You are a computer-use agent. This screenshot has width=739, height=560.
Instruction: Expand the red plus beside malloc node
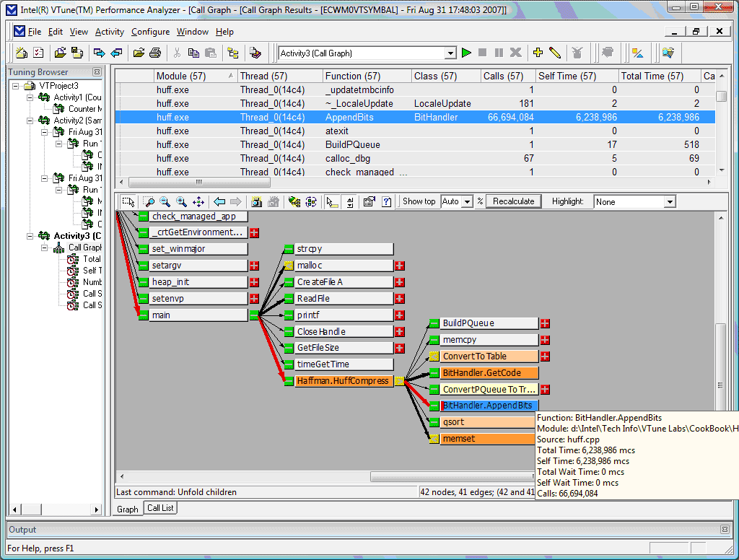(399, 266)
